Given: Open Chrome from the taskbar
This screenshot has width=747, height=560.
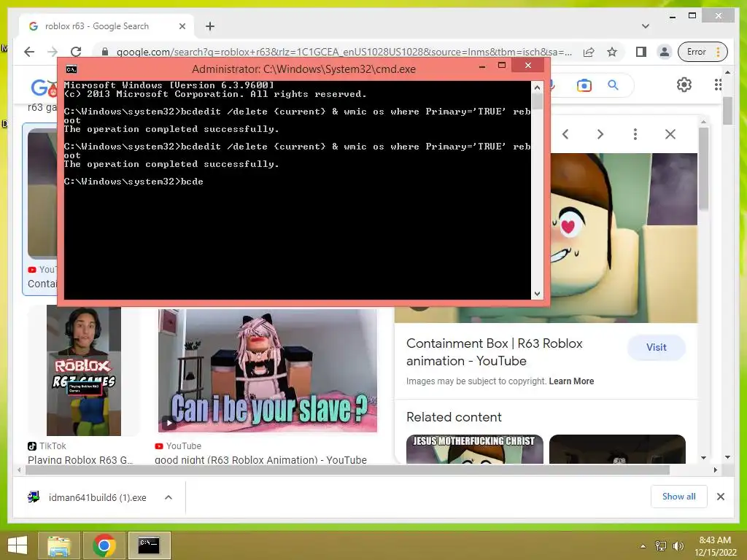Looking at the screenshot, I should pos(104,545).
